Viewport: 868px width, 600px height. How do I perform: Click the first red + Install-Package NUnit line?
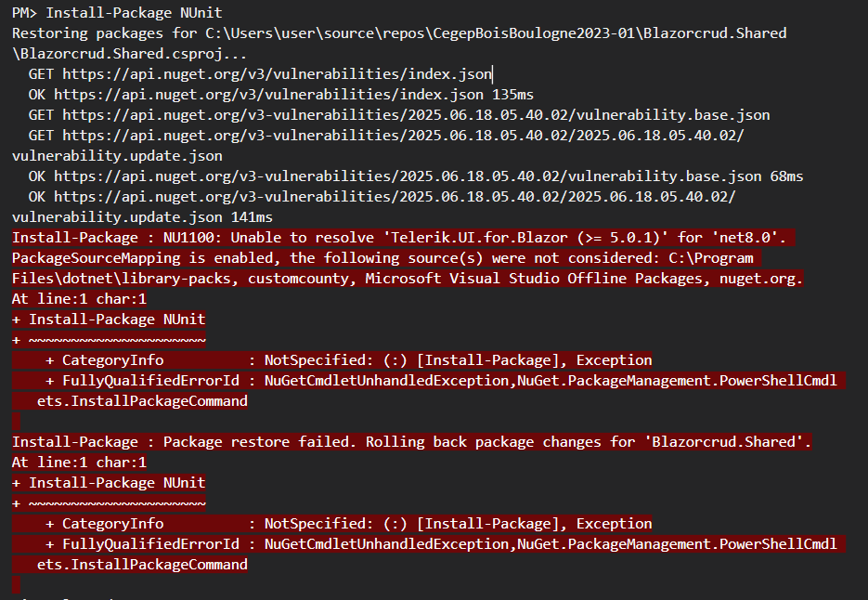pos(109,320)
